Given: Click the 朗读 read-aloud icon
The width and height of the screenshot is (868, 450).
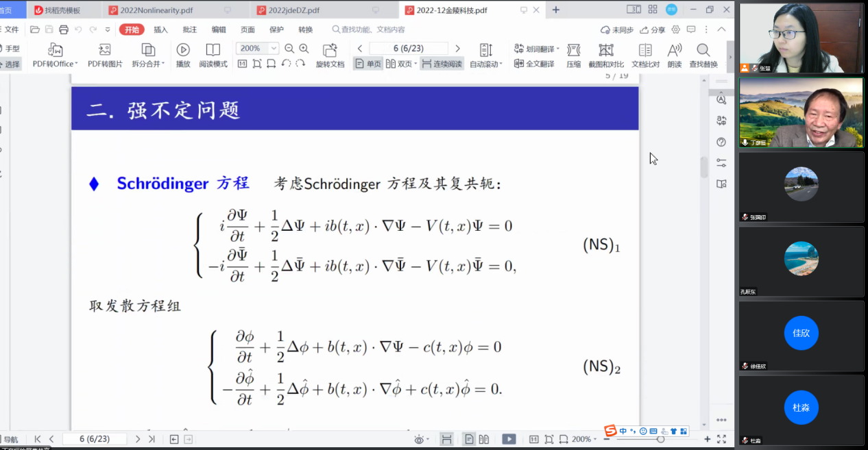Looking at the screenshot, I should click(x=675, y=50).
